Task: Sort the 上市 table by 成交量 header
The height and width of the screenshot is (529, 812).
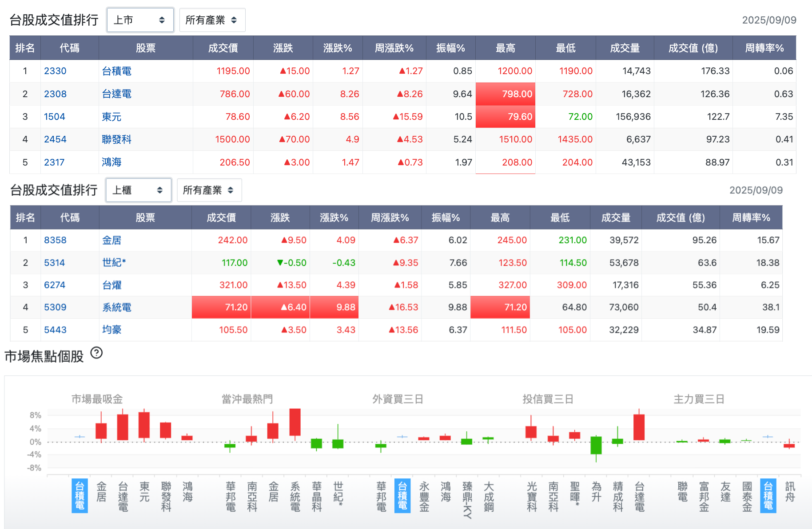Action: click(625, 48)
